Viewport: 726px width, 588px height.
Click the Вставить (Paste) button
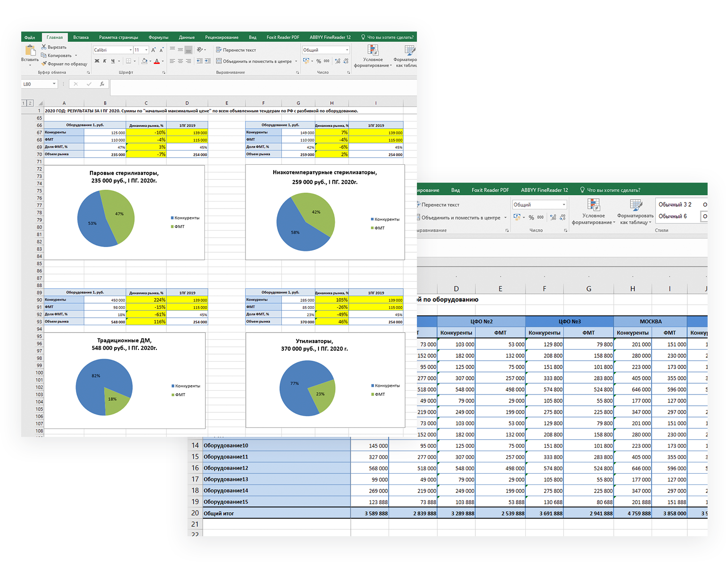click(30, 53)
